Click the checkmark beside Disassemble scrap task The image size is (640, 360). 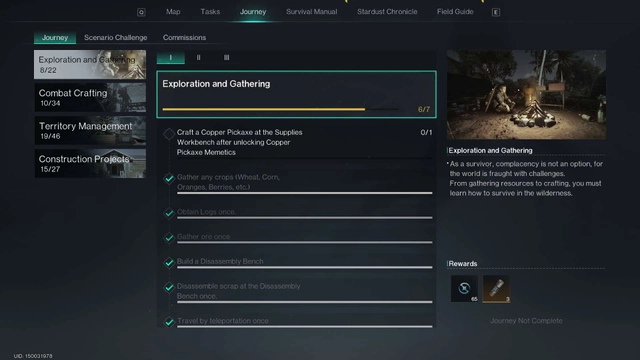169,287
